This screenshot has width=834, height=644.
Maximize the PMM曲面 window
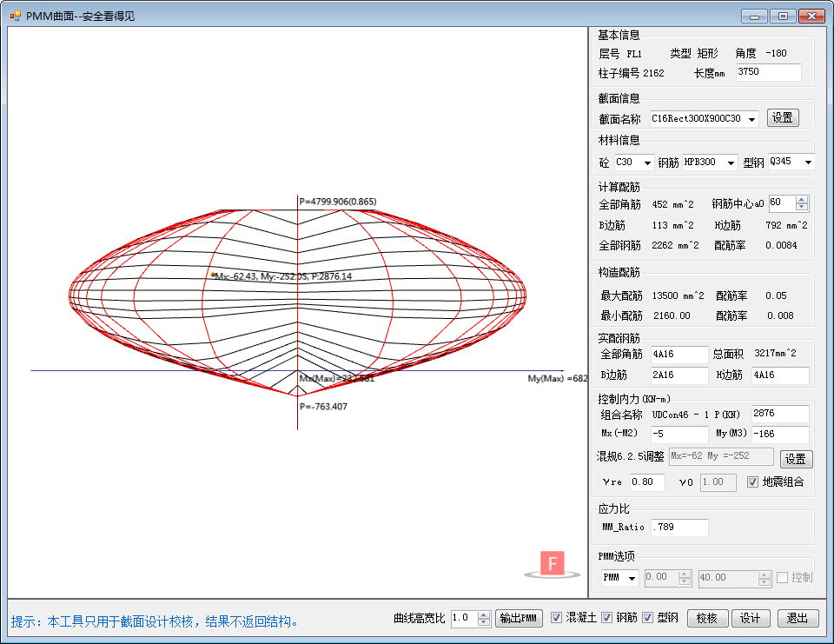(783, 16)
